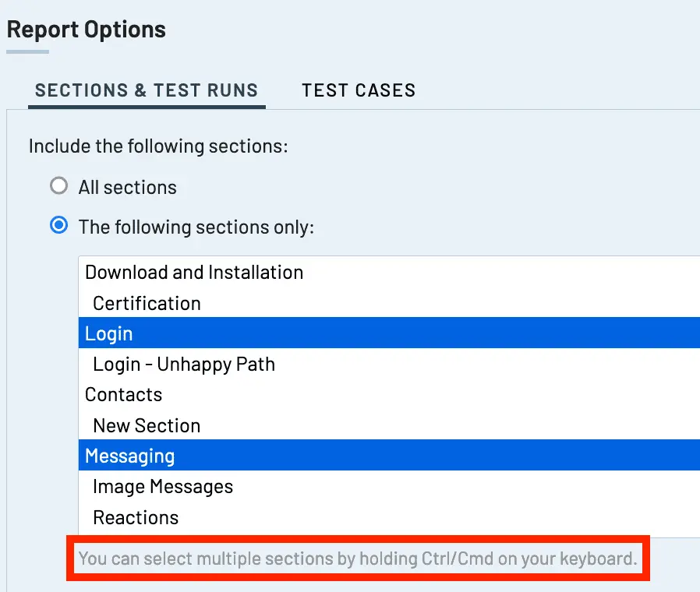Click the radio circle beside All sections
The width and height of the screenshot is (700, 592).
[x=59, y=186]
